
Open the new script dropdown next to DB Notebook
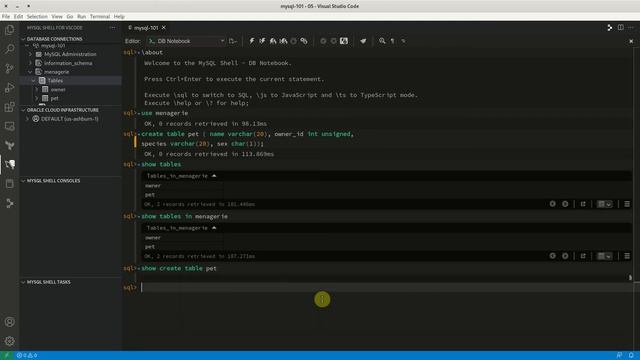point(233,41)
